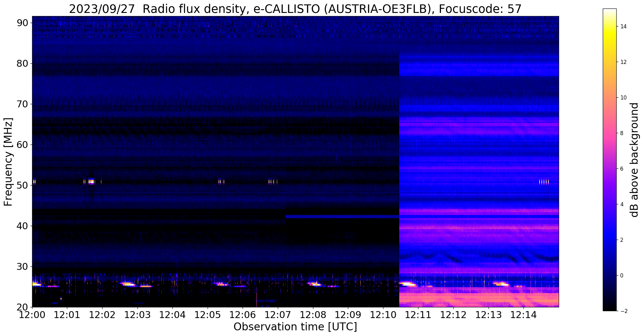Click the colorbar tick label 6
644x336 pixels.
point(621,169)
